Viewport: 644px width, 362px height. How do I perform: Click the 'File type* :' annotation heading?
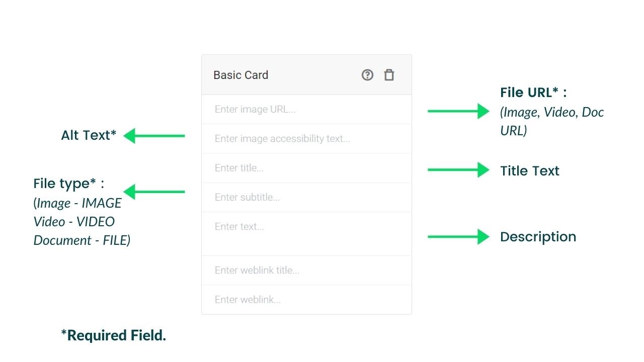click(x=69, y=184)
